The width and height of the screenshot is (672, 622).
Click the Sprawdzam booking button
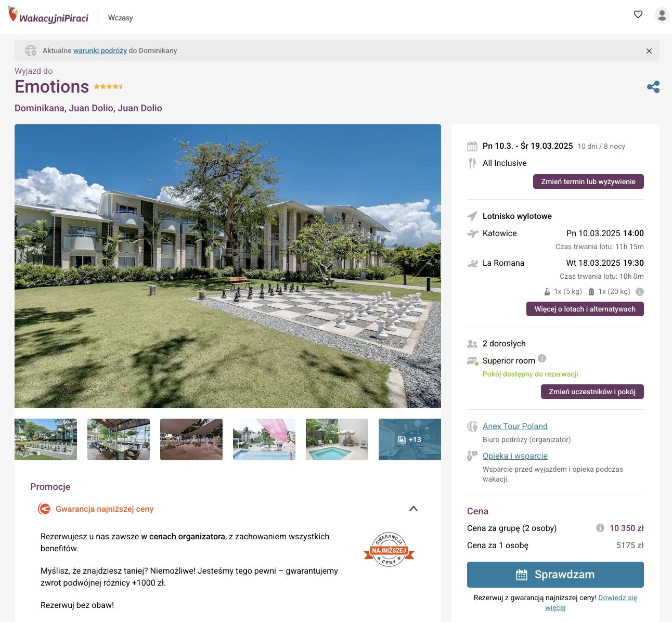point(555,575)
